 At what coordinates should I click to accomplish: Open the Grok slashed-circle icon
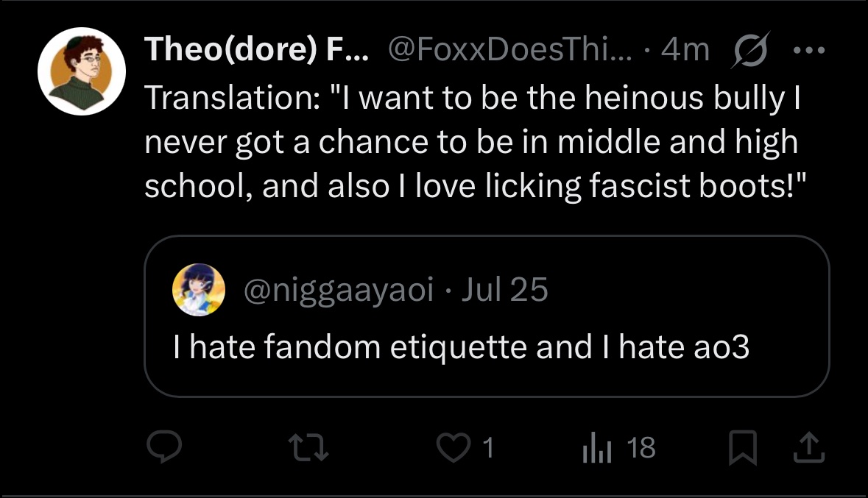(751, 50)
